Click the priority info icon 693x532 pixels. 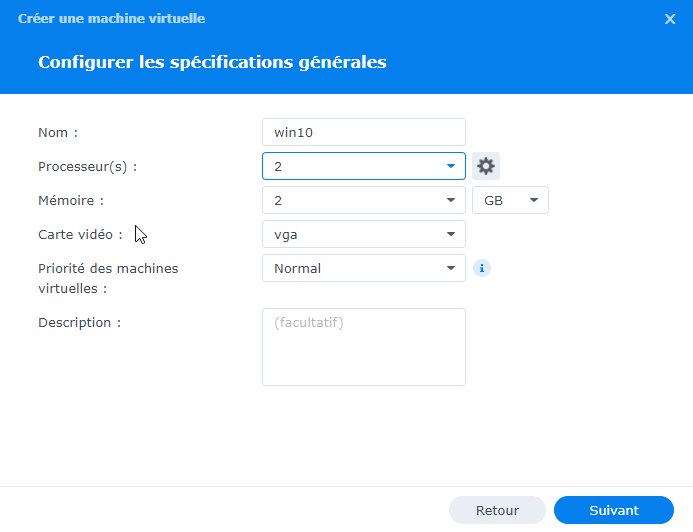(482, 268)
